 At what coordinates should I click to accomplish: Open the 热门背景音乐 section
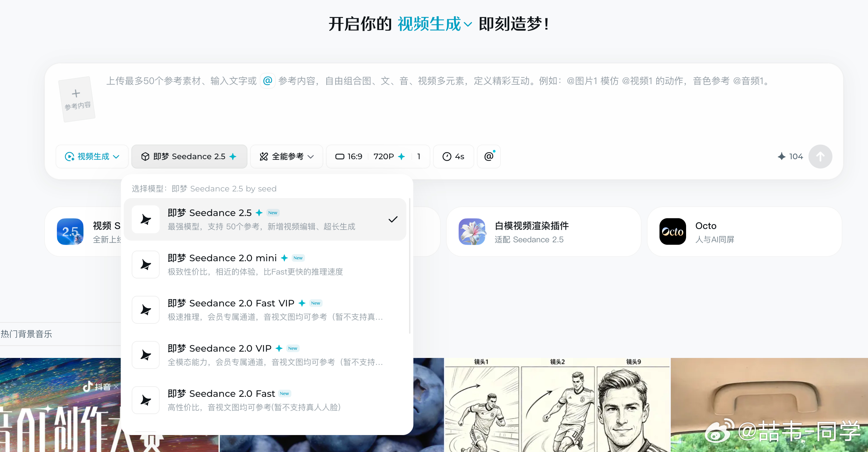(x=26, y=334)
